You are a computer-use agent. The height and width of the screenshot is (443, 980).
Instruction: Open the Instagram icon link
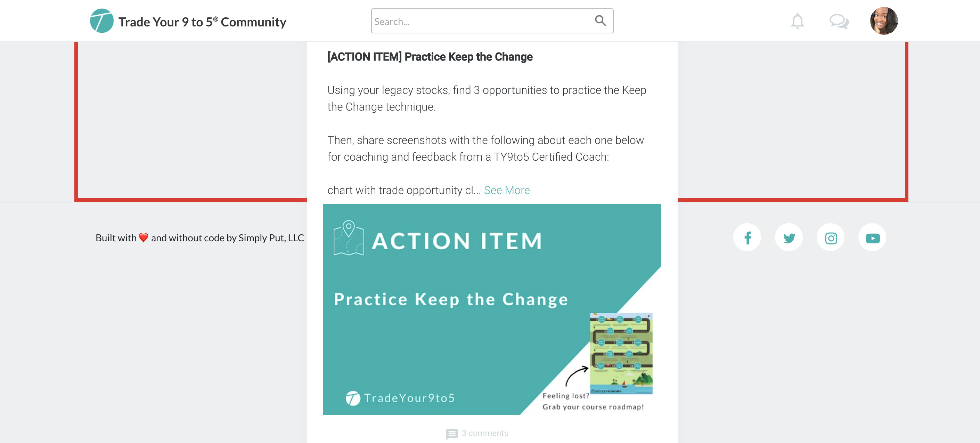(x=831, y=238)
